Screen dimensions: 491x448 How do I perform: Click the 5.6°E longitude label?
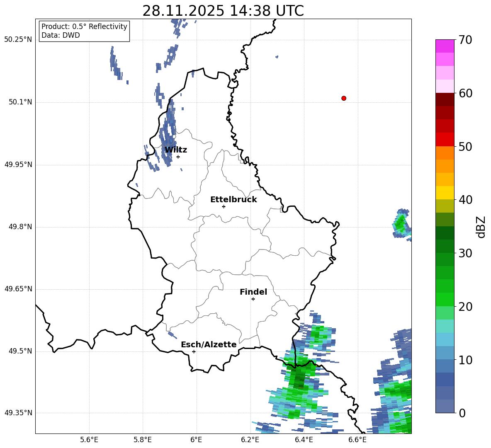tap(89, 440)
